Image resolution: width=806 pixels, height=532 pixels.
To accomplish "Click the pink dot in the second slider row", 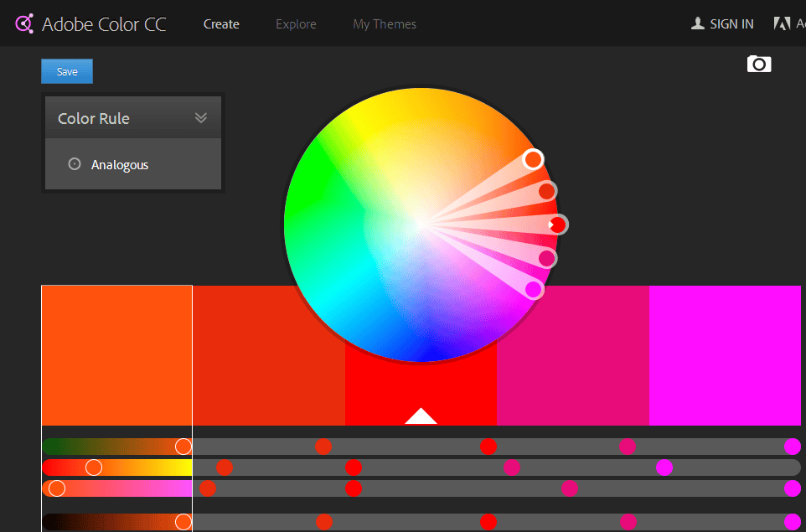I will tap(511, 467).
